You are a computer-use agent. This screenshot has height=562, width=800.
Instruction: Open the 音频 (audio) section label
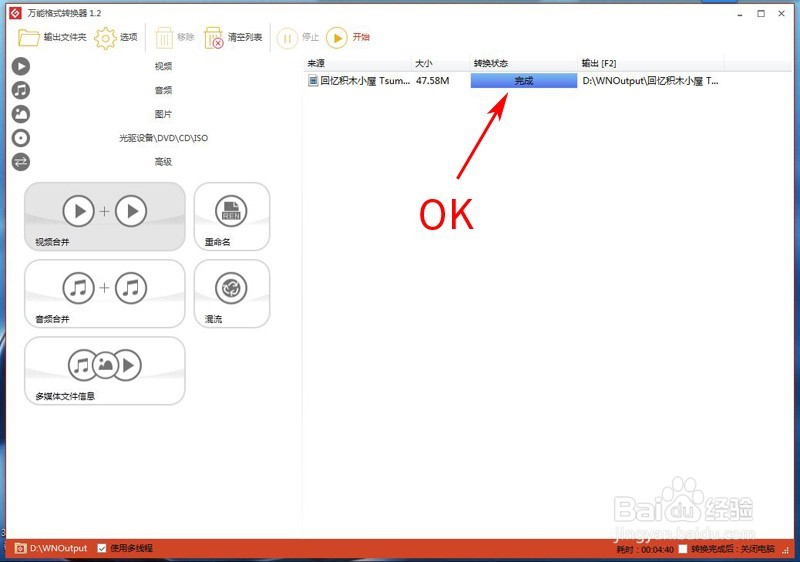pos(163,90)
